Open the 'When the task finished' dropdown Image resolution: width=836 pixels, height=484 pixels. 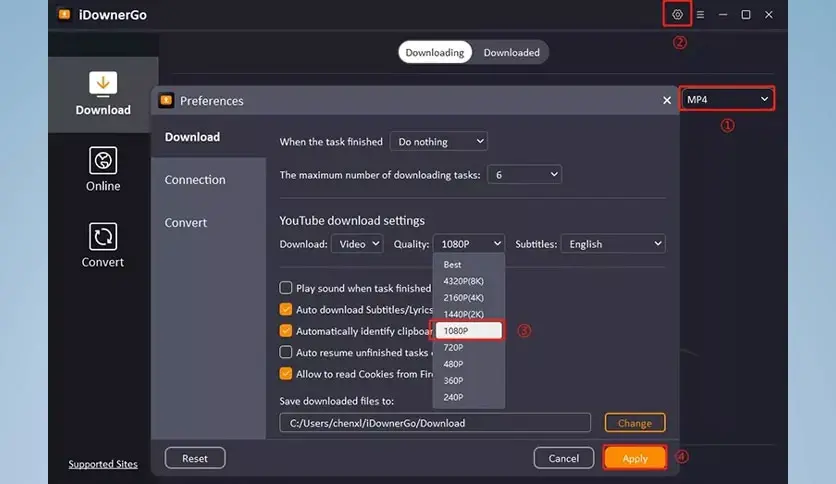pyautogui.click(x=438, y=142)
